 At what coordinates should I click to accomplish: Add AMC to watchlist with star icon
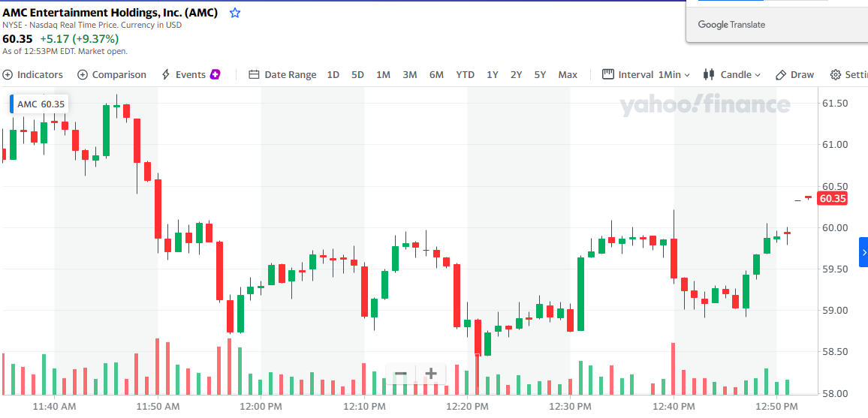click(x=235, y=13)
